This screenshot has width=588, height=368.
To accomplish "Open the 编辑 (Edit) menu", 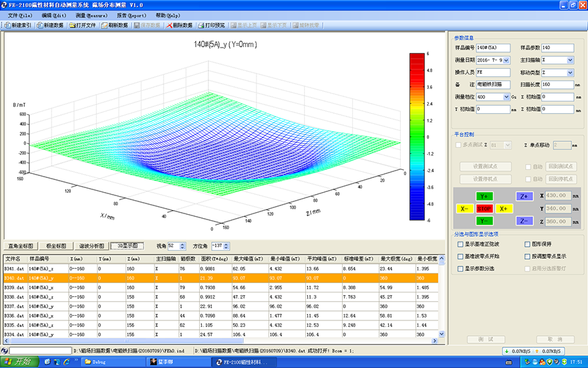I will coord(54,15).
